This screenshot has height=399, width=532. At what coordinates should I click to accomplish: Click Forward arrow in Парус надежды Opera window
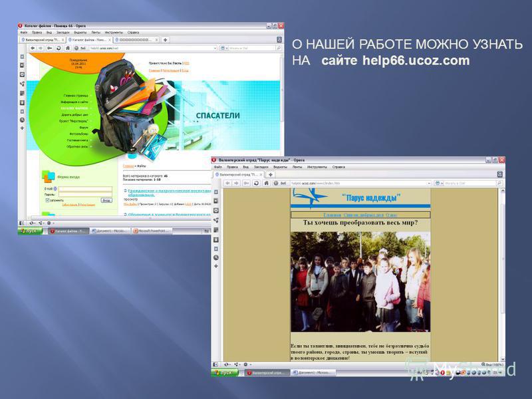click(x=237, y=184)
